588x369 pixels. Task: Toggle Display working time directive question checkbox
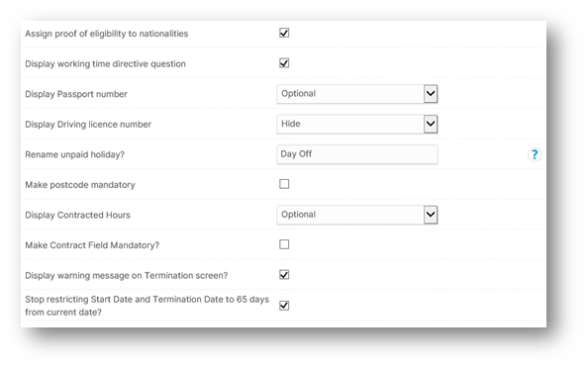pos(284,63)
